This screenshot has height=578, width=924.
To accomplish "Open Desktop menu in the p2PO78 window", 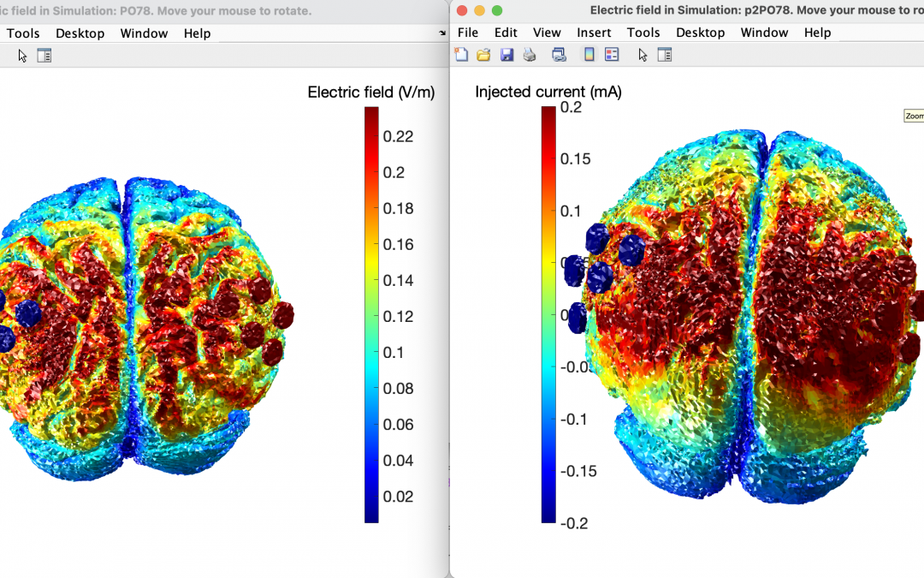I will pos(701,33).
